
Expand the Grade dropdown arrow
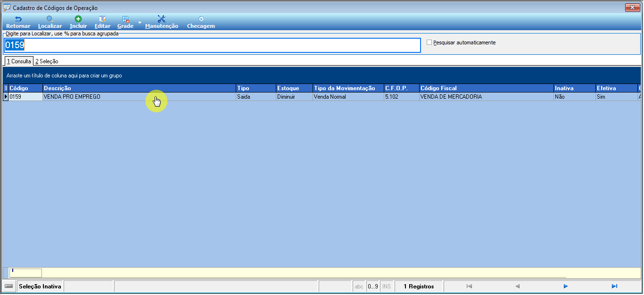(140, 23)
